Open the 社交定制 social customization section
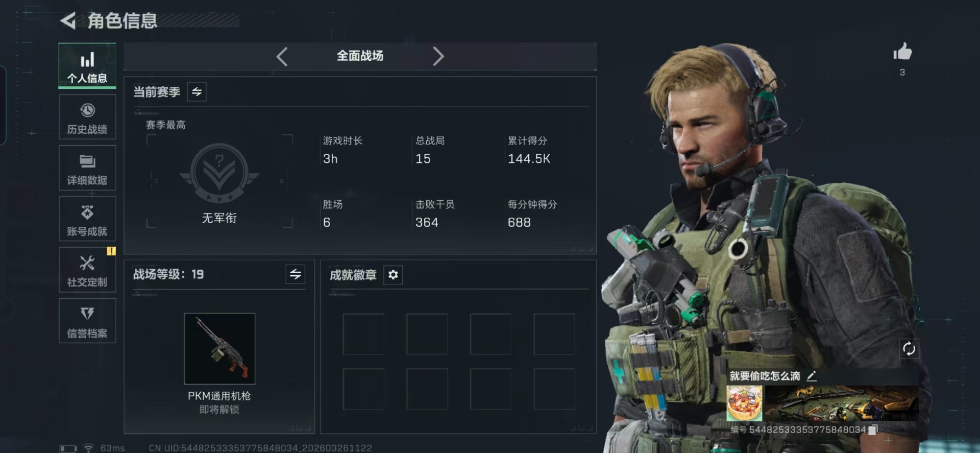This screenshot has width=980, height=453. 87,270
